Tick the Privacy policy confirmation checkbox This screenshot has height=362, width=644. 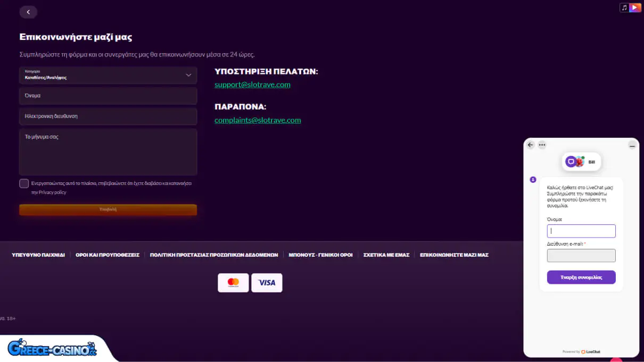coord(24,183)
